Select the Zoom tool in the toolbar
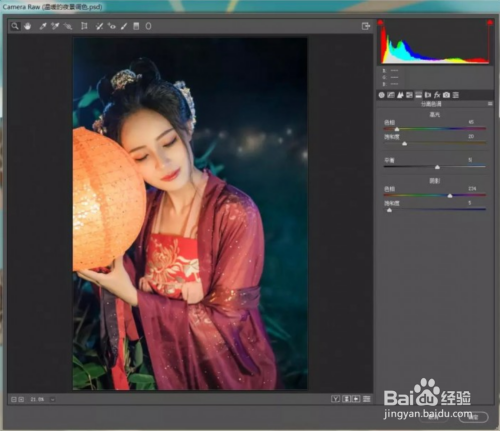Viewport: 500px width, 431px height. [x=15, y=26]
